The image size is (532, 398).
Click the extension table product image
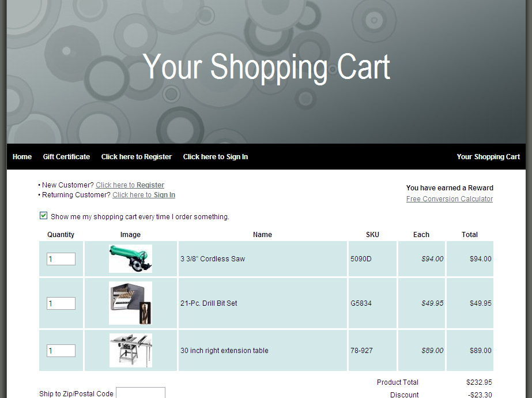(131, 350)
